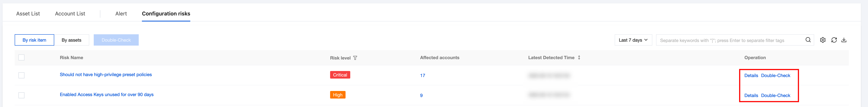Go to the Alert tab
The width and height of the screenshot is (868, 107).
tap(121, 14)
